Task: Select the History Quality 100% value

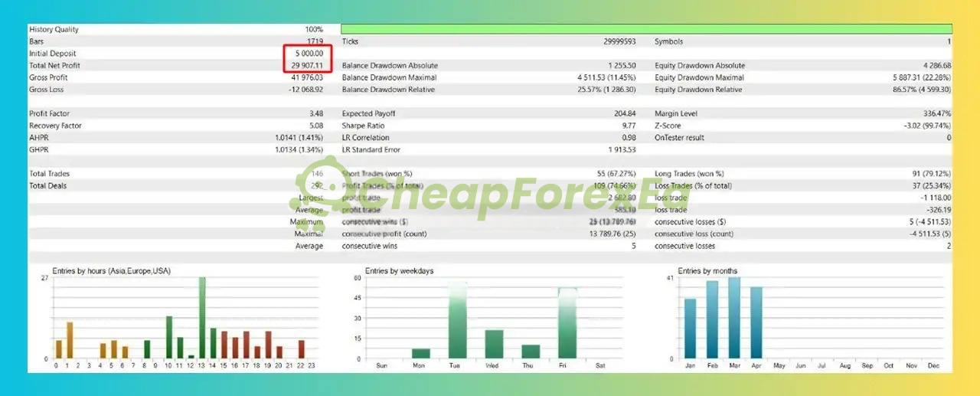Action: coord(313,30)
